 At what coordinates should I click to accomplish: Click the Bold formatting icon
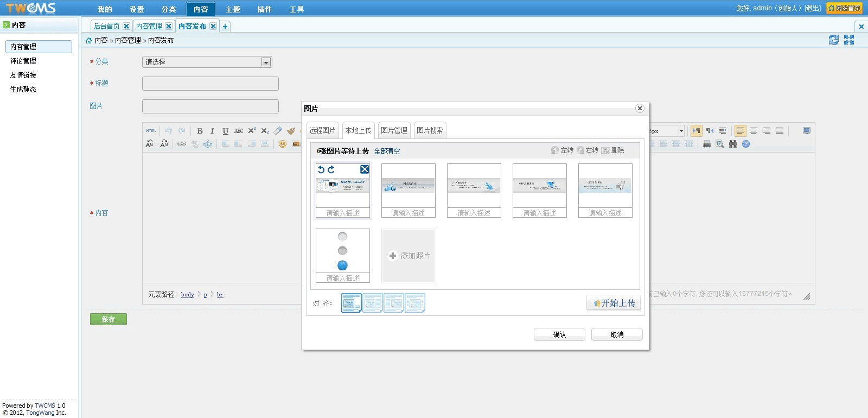point(200,131)
